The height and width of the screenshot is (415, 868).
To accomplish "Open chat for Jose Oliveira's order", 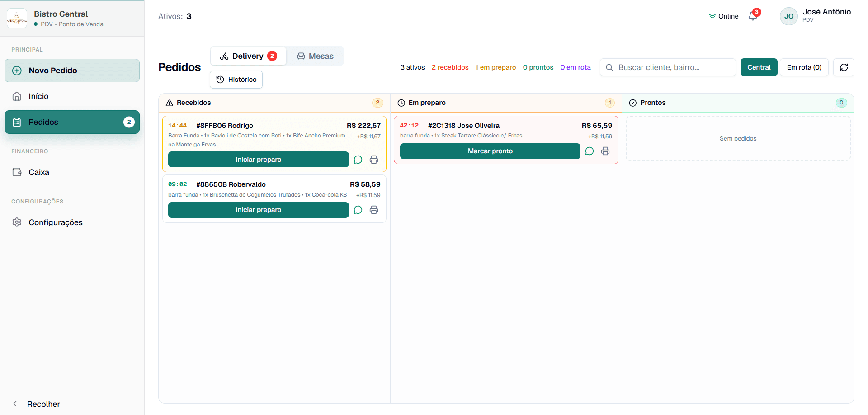I will (x=590, y=151).
